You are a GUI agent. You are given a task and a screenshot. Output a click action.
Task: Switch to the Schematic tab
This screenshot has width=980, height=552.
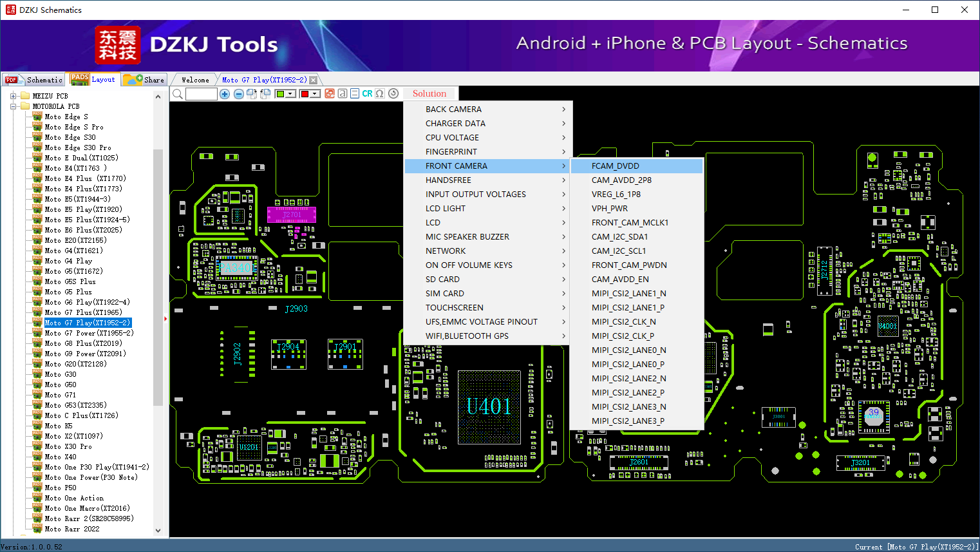(x=33, y=80)
